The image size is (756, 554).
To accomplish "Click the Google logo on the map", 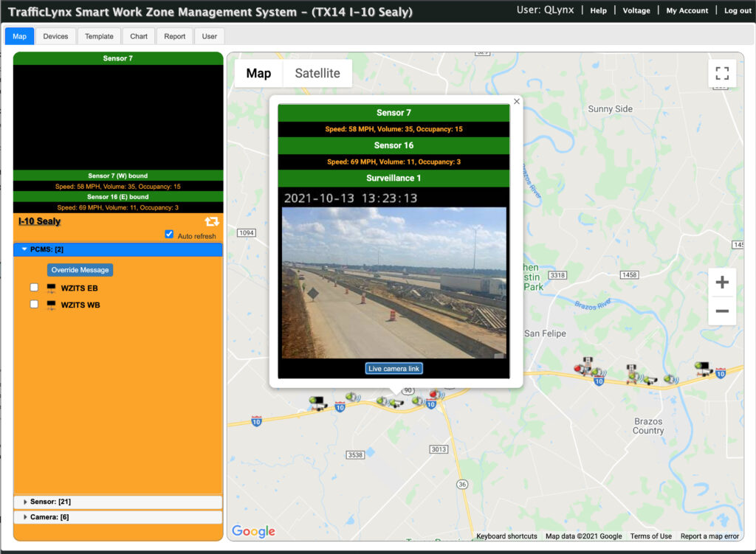I will pyautogui.click(x=254, y=531).
